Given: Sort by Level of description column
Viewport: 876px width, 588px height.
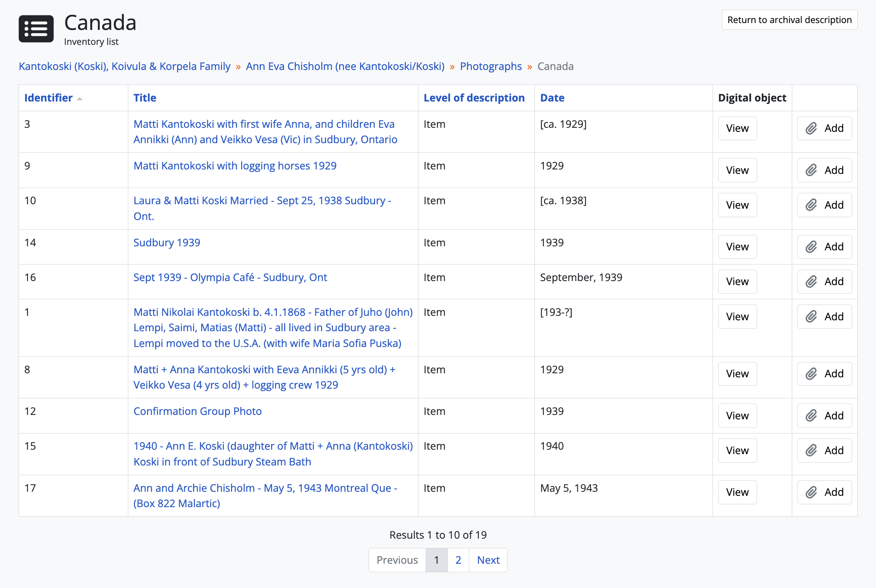Looking at the screenshot, I should (474, 98).
